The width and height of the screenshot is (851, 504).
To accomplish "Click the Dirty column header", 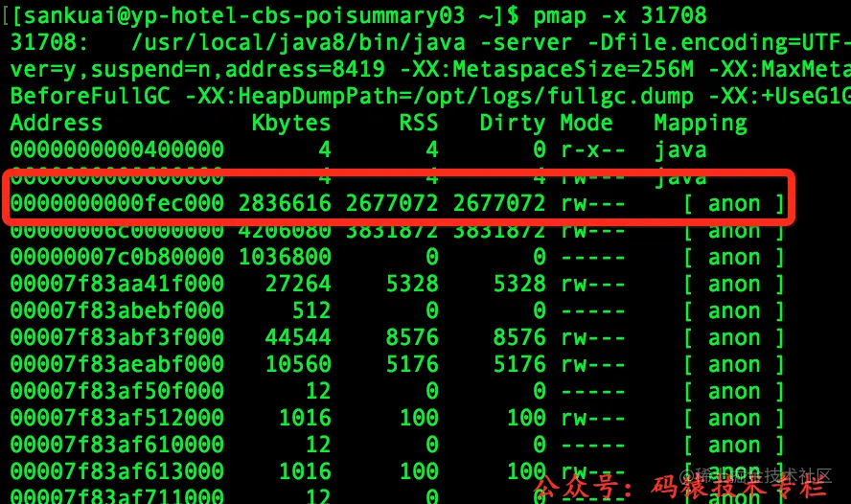I will [513, 124].
